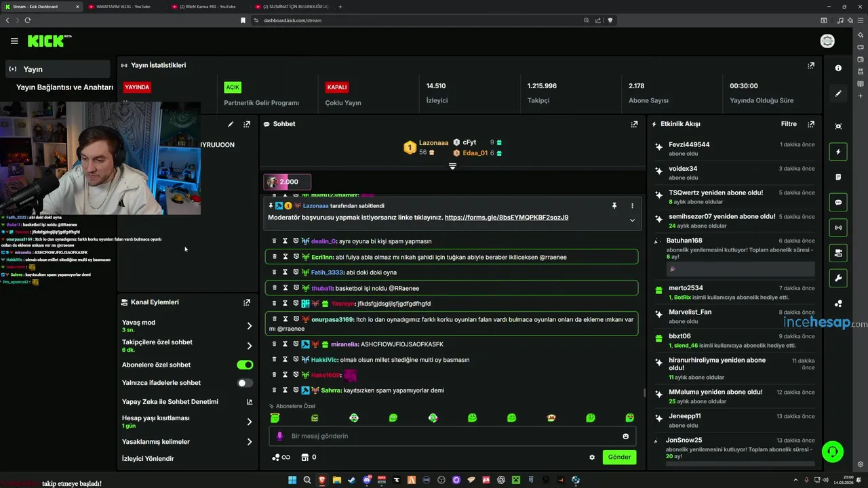Enable the Yalnızca ifadelerle sohbet toggle
Image resolution: width=868 pixels, height=488 pixels.
tap(245, 383)
